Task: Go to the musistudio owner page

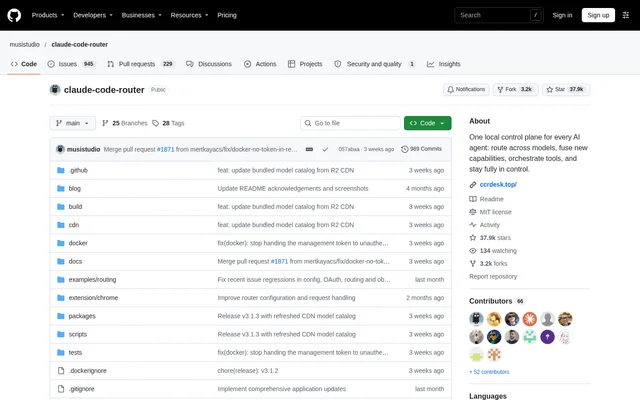Action: pos(24,44)
